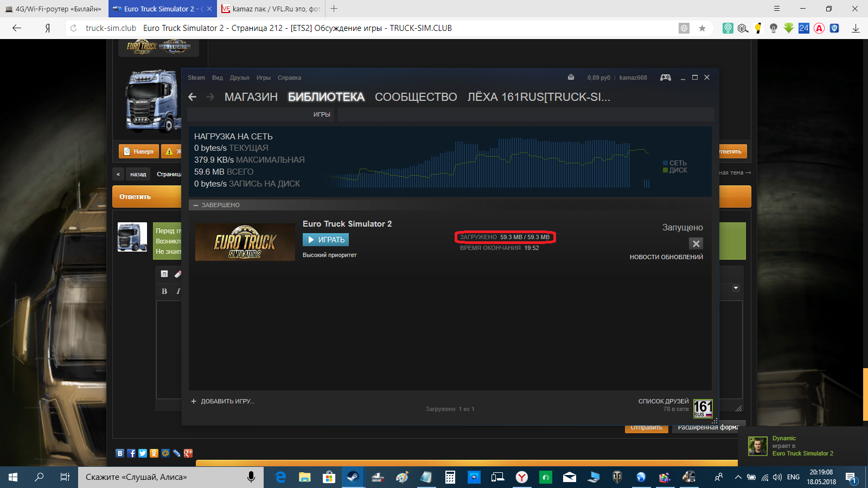The image size is (868, 488).
Task: Open the Справка menu in Steam
Action: [289, 78]
